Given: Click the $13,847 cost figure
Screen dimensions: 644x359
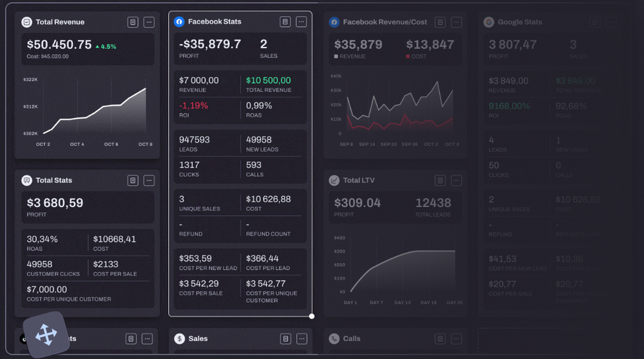Looking at the screenshot, I should point(430,44).
